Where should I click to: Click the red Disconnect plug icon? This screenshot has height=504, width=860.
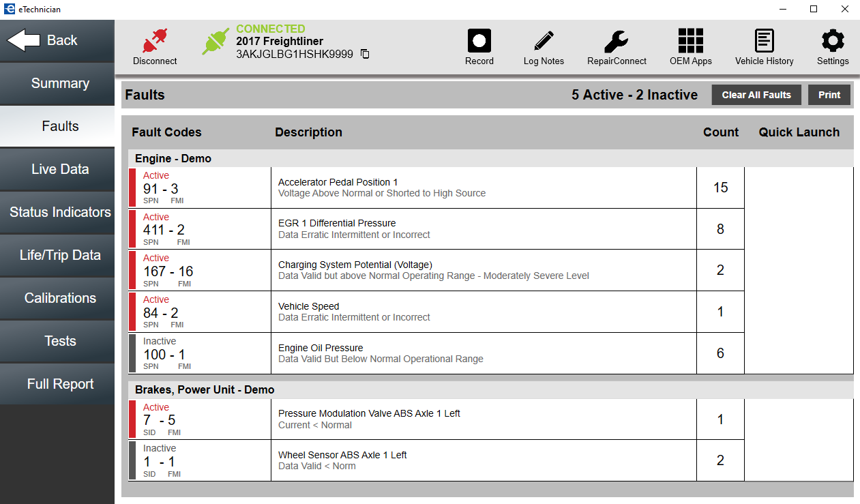point(155,42)
